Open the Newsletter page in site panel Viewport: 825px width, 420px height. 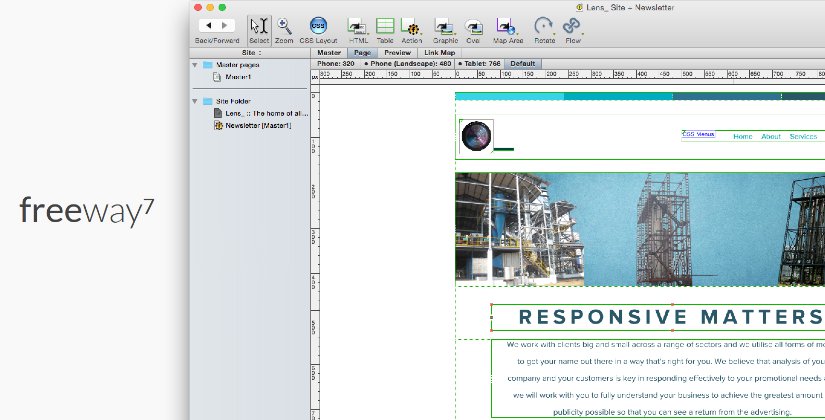(x=259, y=125)
